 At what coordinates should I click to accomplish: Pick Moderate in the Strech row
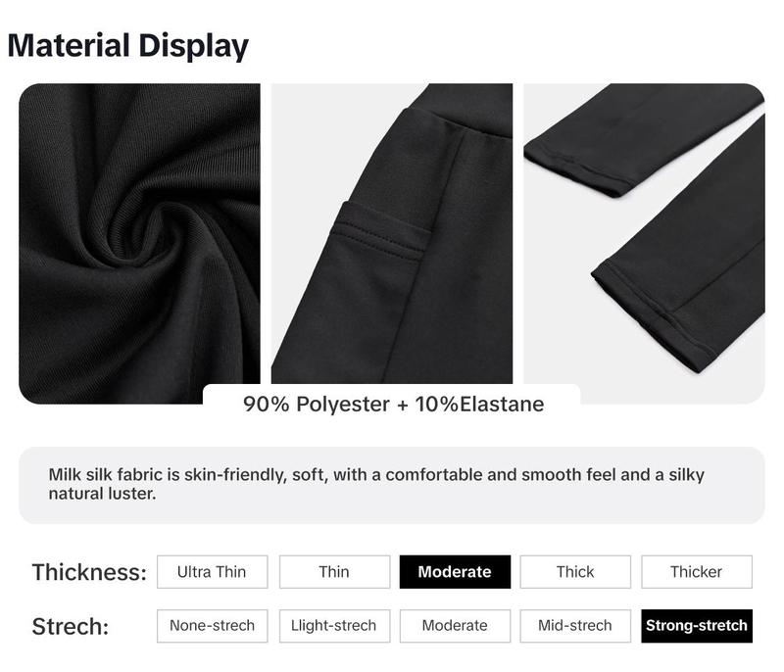click(x=455, y=626)
